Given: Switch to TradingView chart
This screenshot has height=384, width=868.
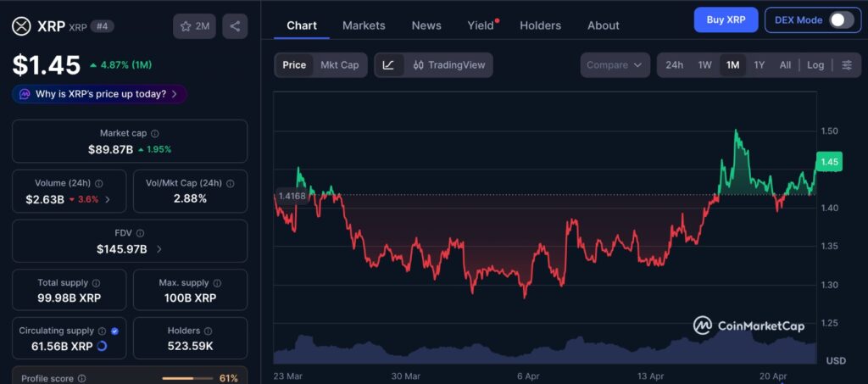Looking at the screenshot, I should tap(449, 64).
